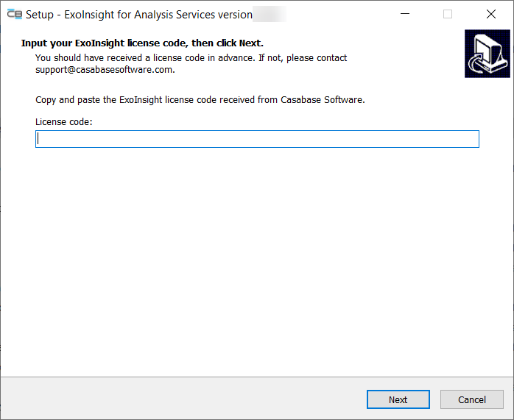Focus the License code text field
The width and height of the screenshot is (514, 420).
pos(257,139)
